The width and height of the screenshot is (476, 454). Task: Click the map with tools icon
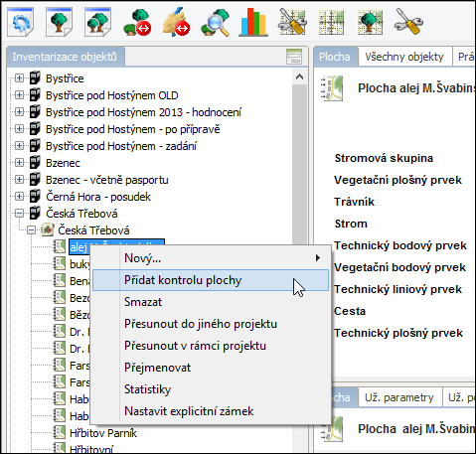tap(292, 22)
